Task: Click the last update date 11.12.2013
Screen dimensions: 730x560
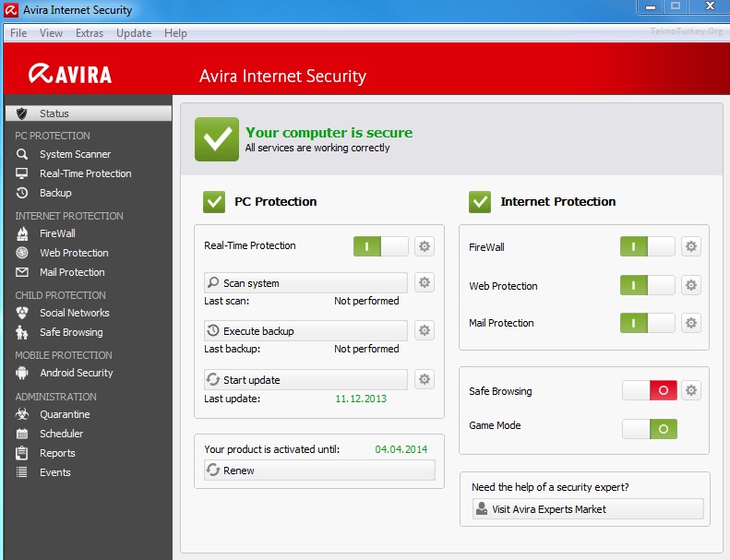Action: pos(361,399)
